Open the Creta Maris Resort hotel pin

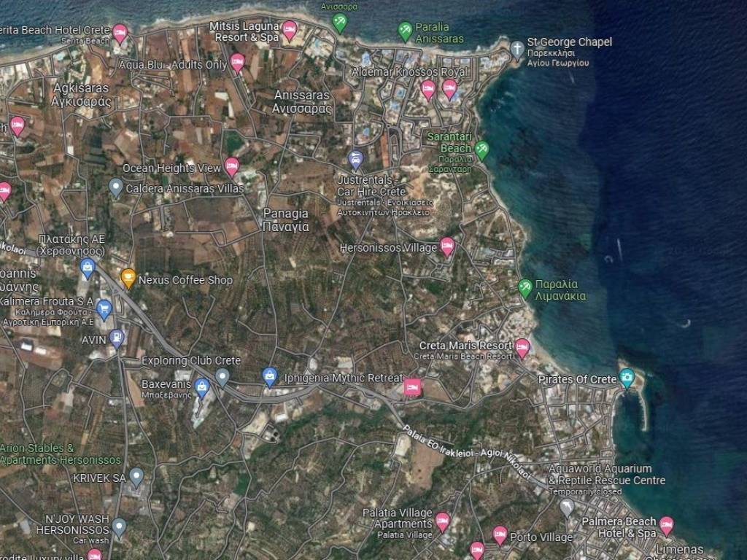coord(522,348)
